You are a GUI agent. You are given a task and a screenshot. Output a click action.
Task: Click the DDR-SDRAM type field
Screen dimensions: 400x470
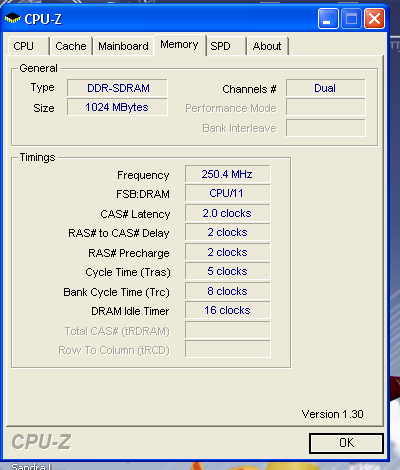point(117,88)
